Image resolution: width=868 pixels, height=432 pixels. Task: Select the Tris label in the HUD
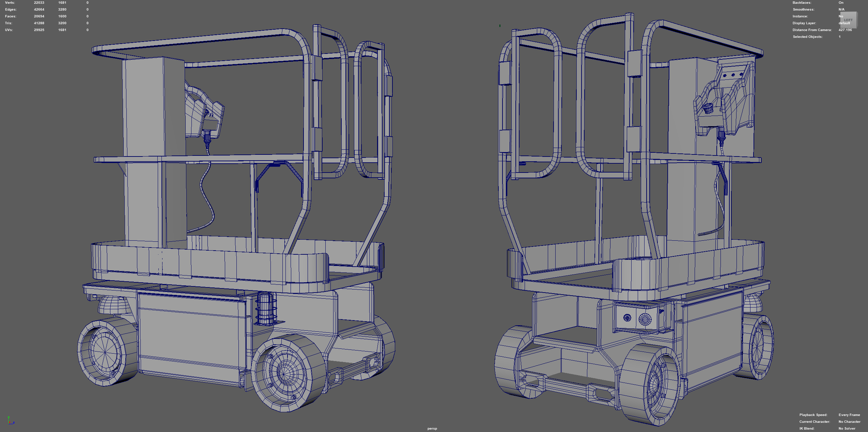coord(9,23)
